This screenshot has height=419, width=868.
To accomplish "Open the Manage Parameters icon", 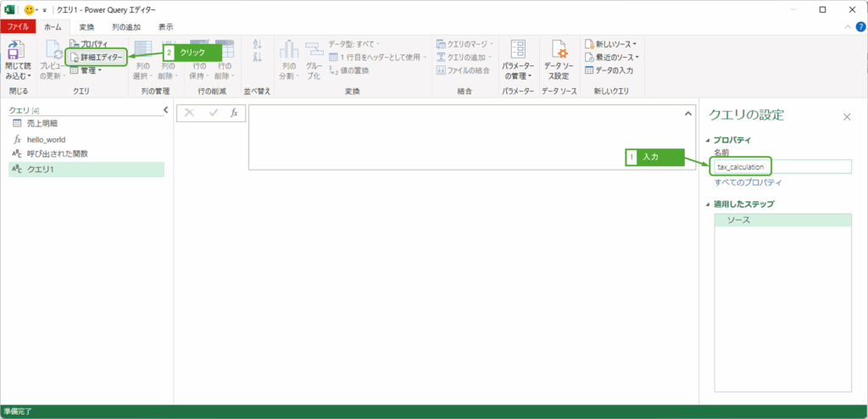I will (x=517, y=51).
